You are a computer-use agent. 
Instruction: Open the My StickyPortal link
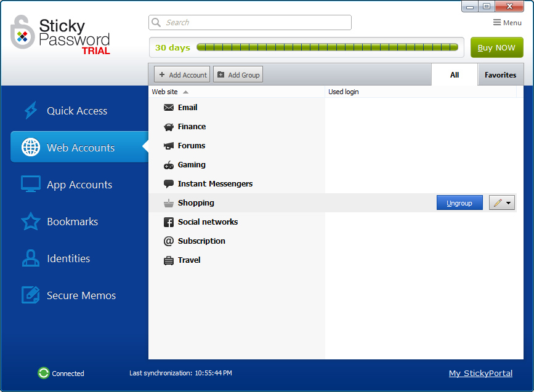[x=480, y=374]
